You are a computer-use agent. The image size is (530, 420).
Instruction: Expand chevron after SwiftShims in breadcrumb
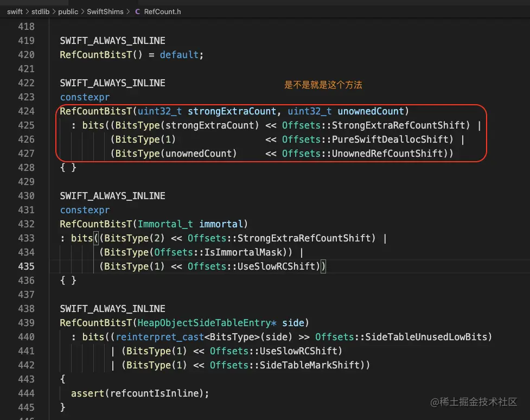pos(128,11)
